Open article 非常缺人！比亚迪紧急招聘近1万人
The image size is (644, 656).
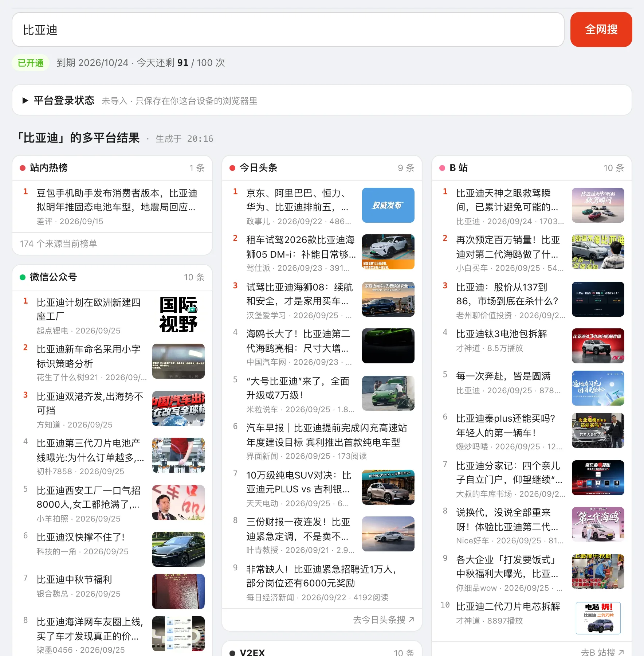[322, 576]
